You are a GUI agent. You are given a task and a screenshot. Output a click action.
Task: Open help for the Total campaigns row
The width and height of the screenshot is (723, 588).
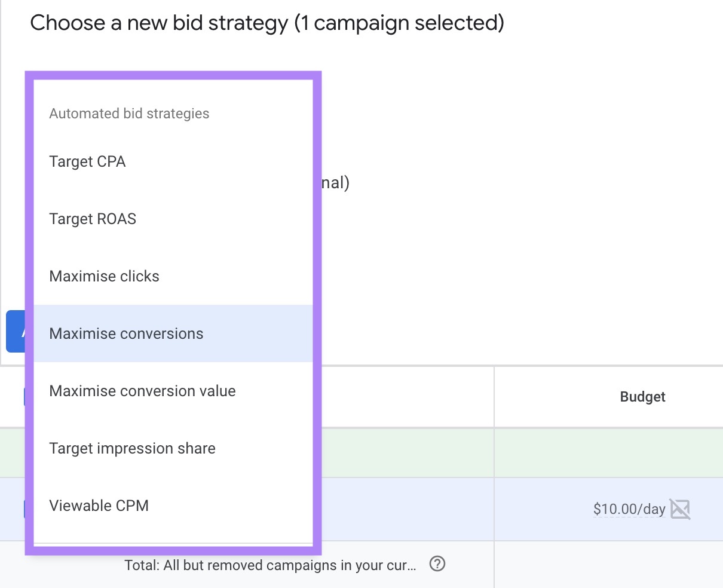tap(437, 565)
